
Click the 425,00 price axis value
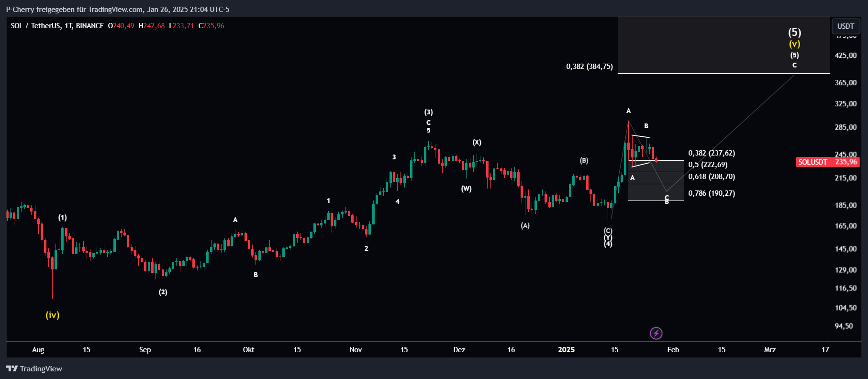(x=846, y=56)
